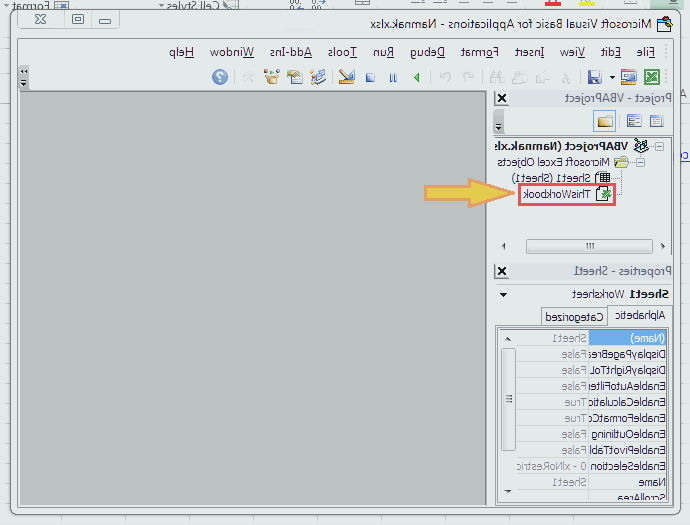This screenshot has width=690, height=525.
Task: Toggle Folders in the Project panel
Action: pyautogui.click(x=605, y=121)
